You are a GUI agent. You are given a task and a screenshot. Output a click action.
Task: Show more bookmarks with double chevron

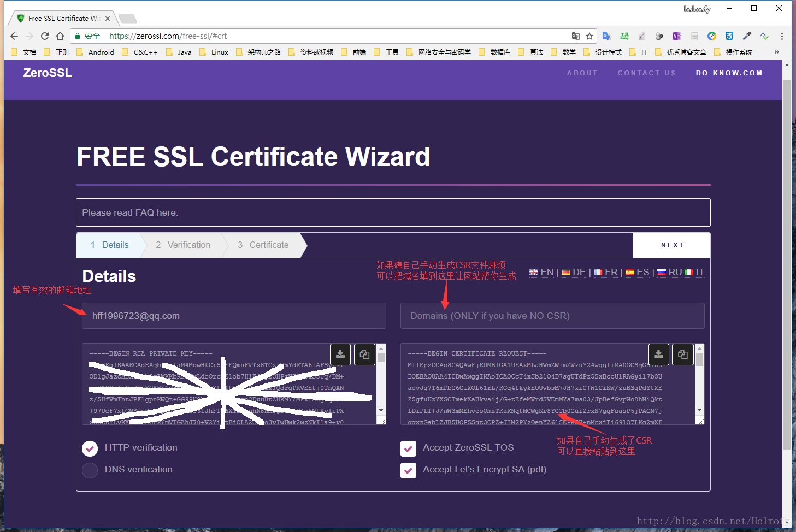[x=776, y=52]
